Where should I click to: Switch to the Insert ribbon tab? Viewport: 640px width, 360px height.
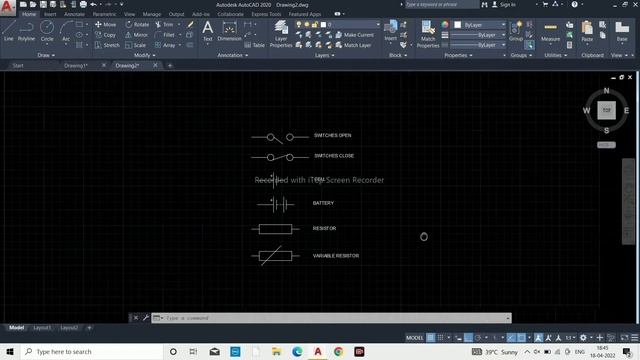[50, 14]
